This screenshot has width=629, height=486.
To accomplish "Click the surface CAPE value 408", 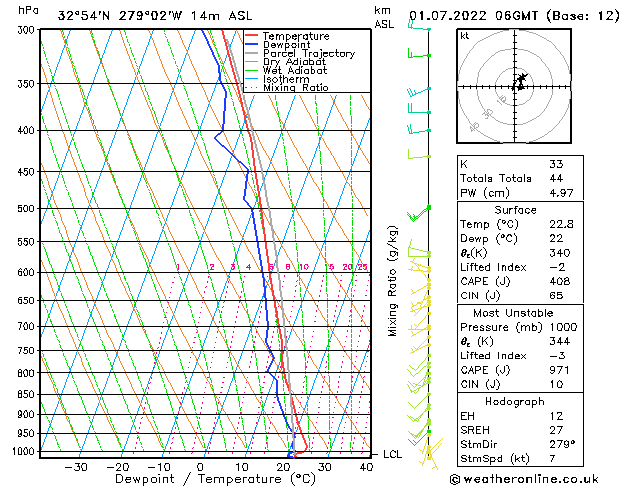I will click(560, 281).
